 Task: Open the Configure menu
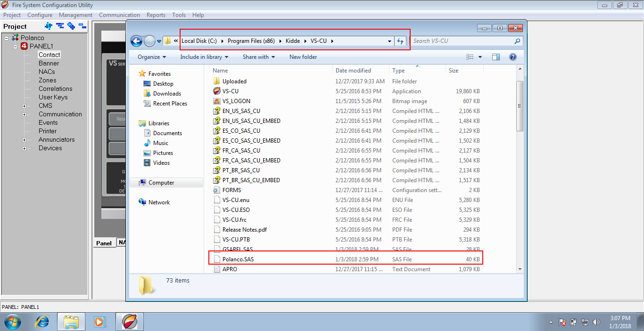[x=40, y=15]
